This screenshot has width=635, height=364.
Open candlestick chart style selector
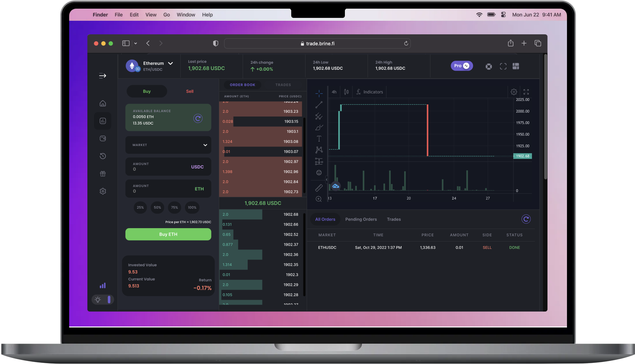point(346,92)
